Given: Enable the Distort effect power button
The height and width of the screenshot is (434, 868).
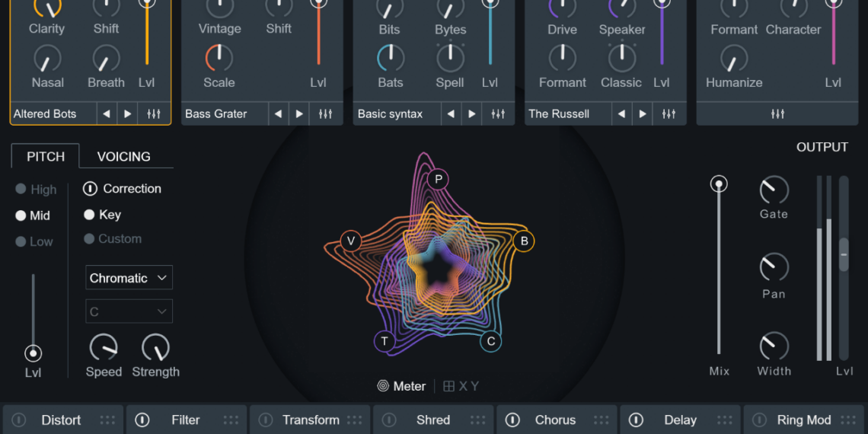Looking at the screenshot, I should tap(19, 420).
